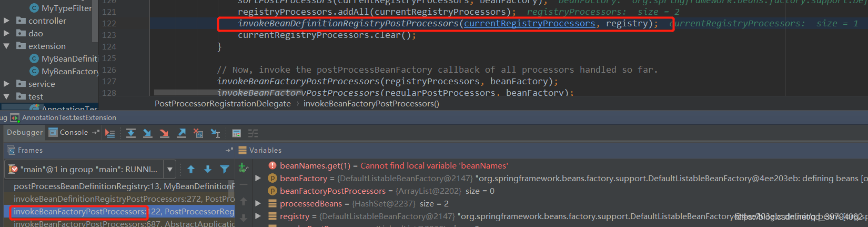Click PostProcessorRegistrationDelegate breadcrumb
The height and width of the screenshot is (227, 868).
(223, 104)
